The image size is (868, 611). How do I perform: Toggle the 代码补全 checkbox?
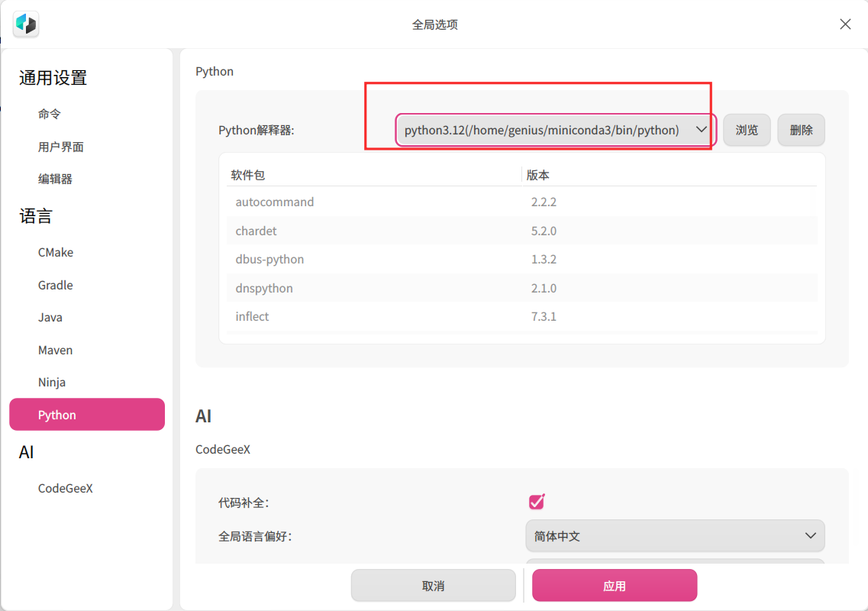coord(537,502)
